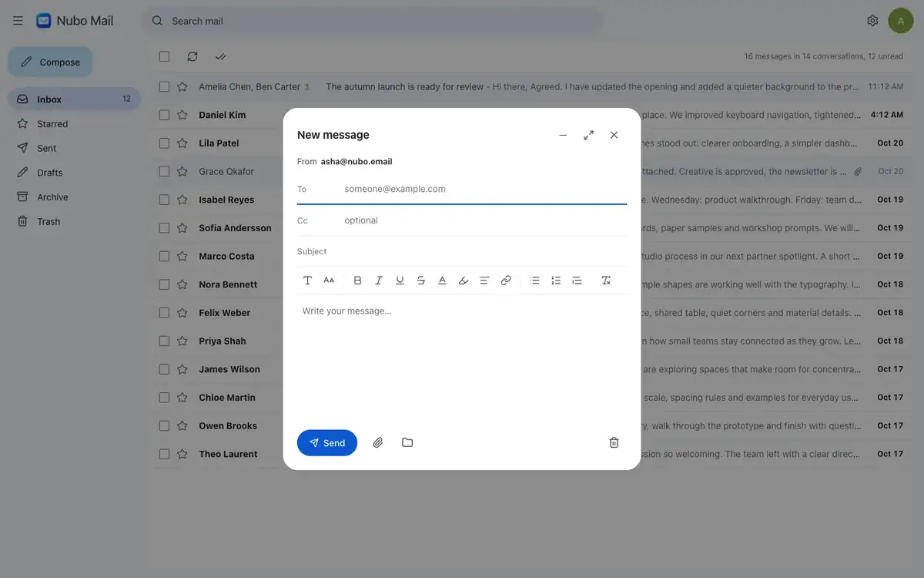Viewport: 924px width, 578px height.
Task: Open the font size option in compose toolbar
Action: coord(329,281)
